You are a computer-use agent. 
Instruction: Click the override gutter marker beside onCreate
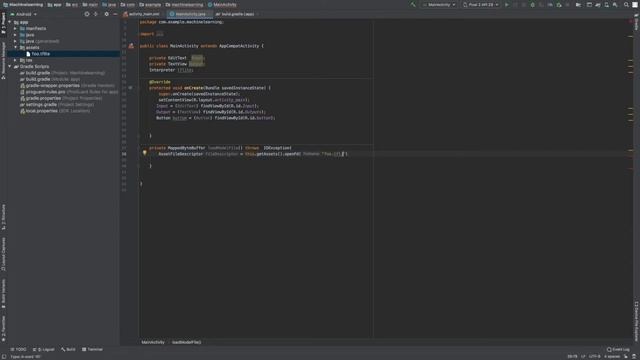131,88
